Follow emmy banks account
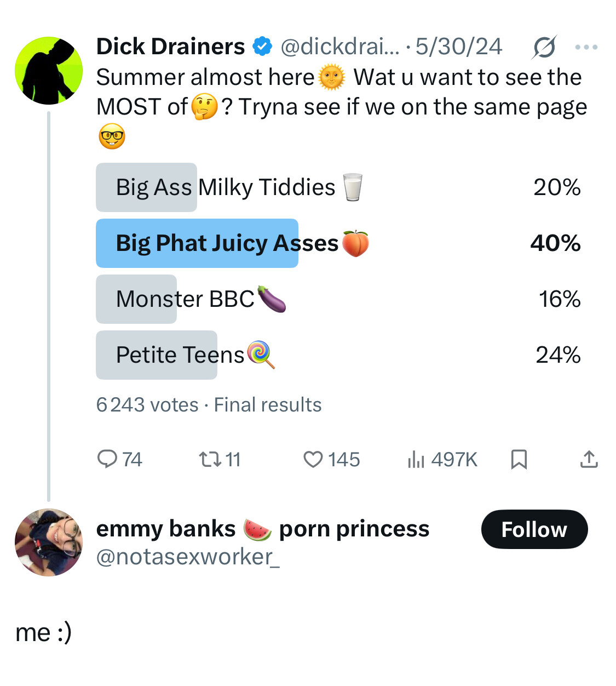Viewport: 616px width, 686px height. coord(534,529)
